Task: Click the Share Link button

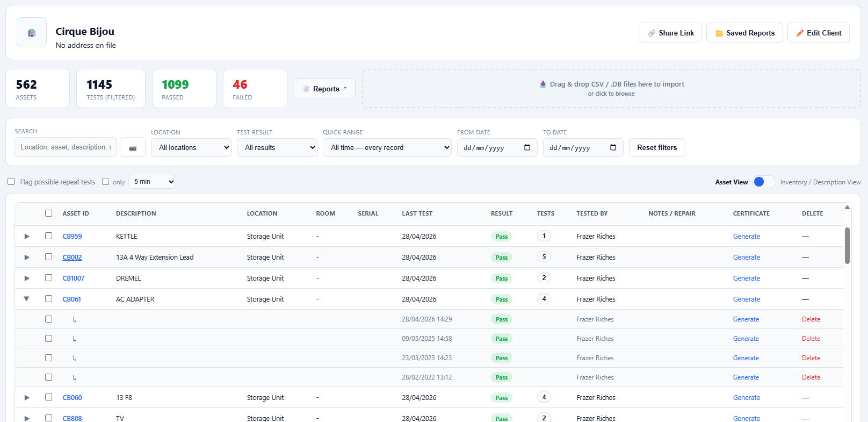Action: [670, 33]
